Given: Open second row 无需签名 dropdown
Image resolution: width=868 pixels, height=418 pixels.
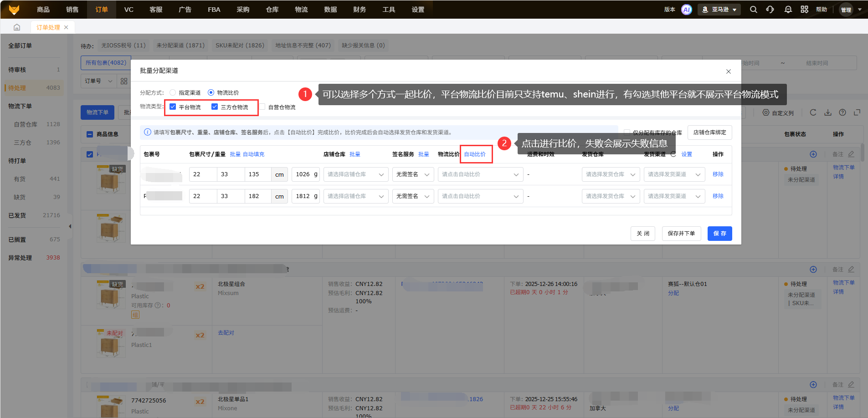Looking at the screenshot, I should (x=412, y=196).
